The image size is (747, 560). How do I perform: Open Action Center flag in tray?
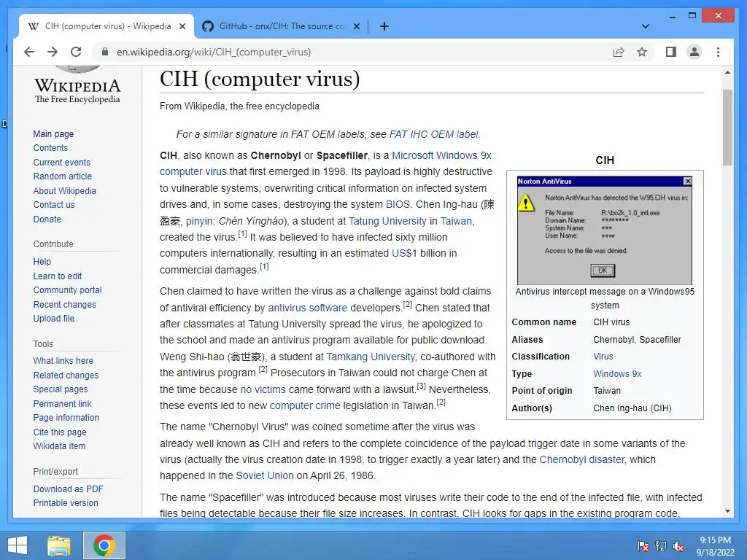coord(643,546)
